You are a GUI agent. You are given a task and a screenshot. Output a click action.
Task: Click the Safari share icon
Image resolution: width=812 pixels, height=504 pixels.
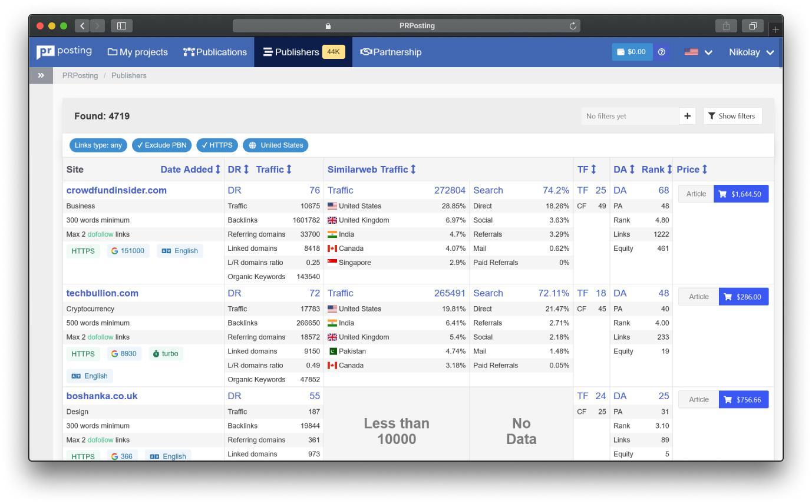(726, 26)
